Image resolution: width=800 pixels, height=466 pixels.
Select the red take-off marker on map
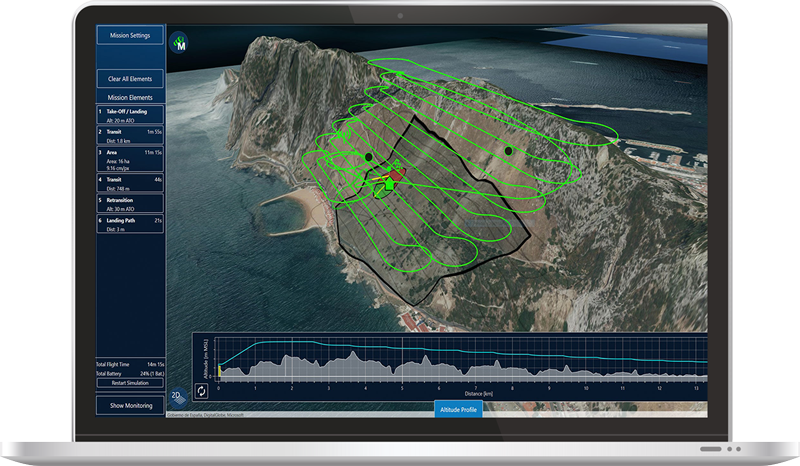396,174
